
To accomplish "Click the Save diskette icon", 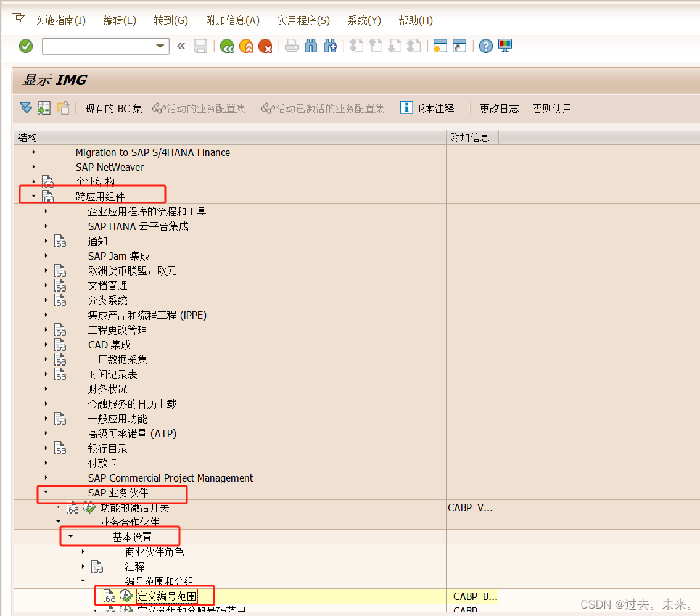I will (x=200, y=46).
